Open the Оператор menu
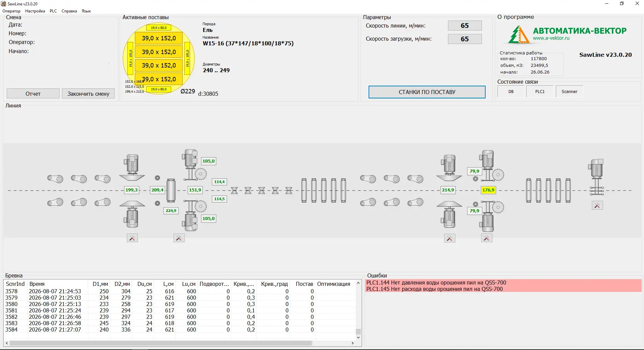The width and height of the screenshot is (644, 350). pyautogui.click(x=11, y=11)
